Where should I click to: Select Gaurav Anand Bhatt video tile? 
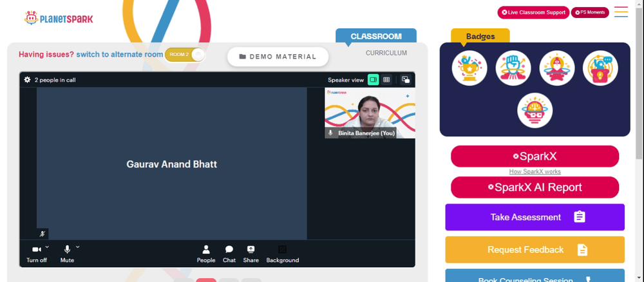point(172,164)
